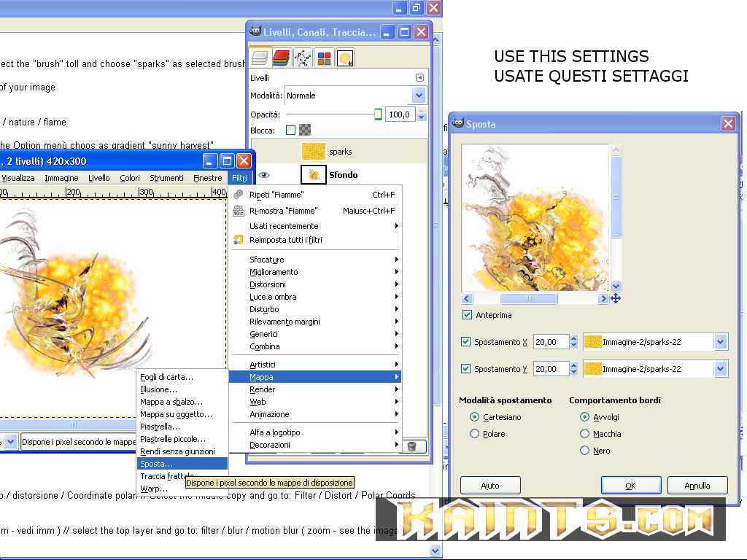Image resolution: width=747 pixels, height=560 pixels.
Task: Expand the Luce e ombra submenu
Action: coord(315,297)
